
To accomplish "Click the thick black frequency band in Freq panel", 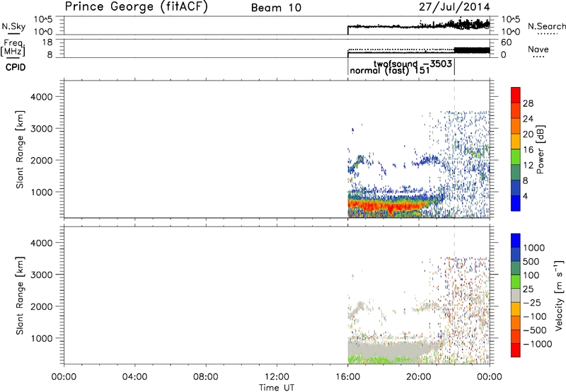I will point(472,50).
